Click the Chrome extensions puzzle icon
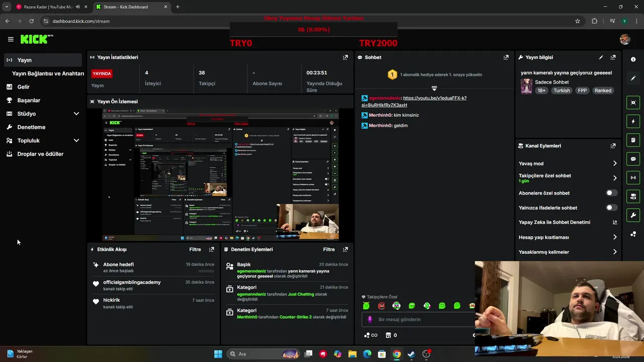644x362 pixels. click(x=595, y=21)
